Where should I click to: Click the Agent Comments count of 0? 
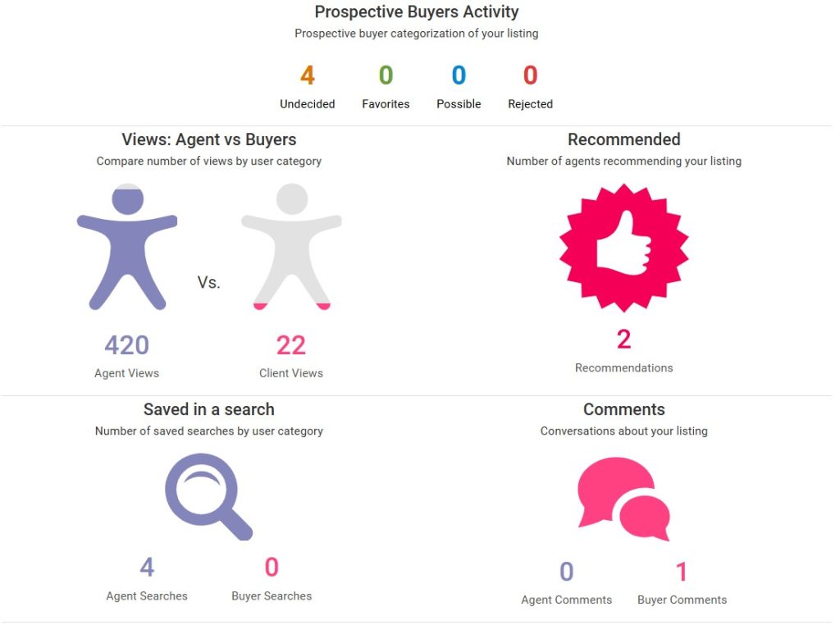(566, 572)
